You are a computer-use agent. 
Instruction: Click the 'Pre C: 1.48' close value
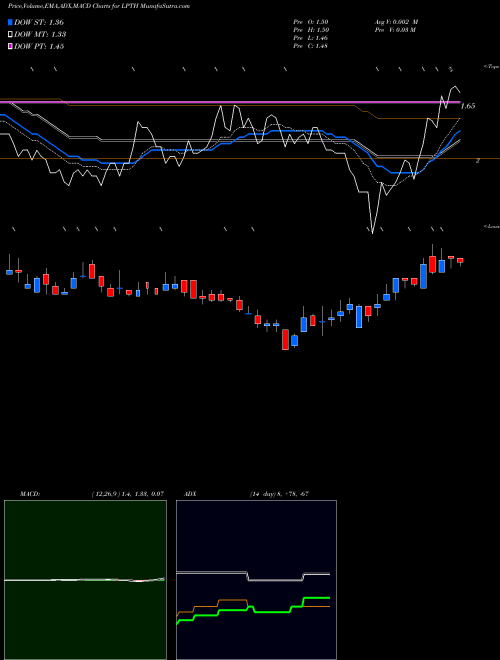(x=311, y=46)
